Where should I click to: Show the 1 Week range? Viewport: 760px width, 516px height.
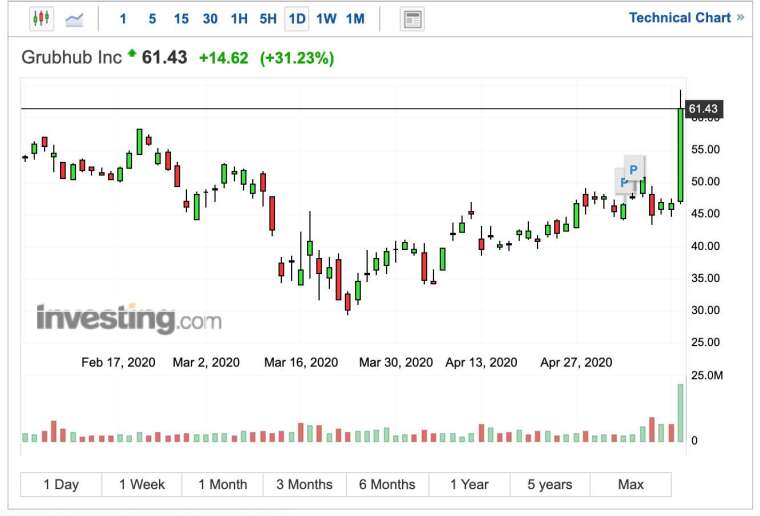point(142,485)
